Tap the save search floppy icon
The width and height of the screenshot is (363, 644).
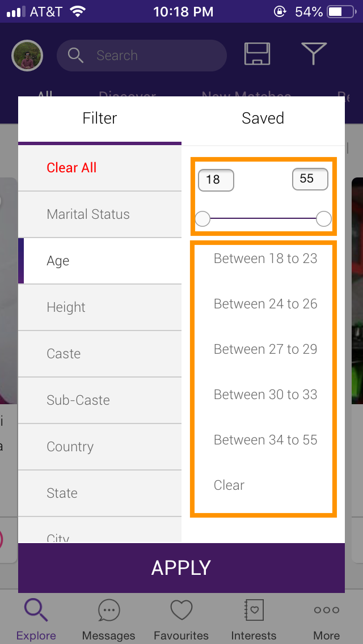(x=258, y=53)
